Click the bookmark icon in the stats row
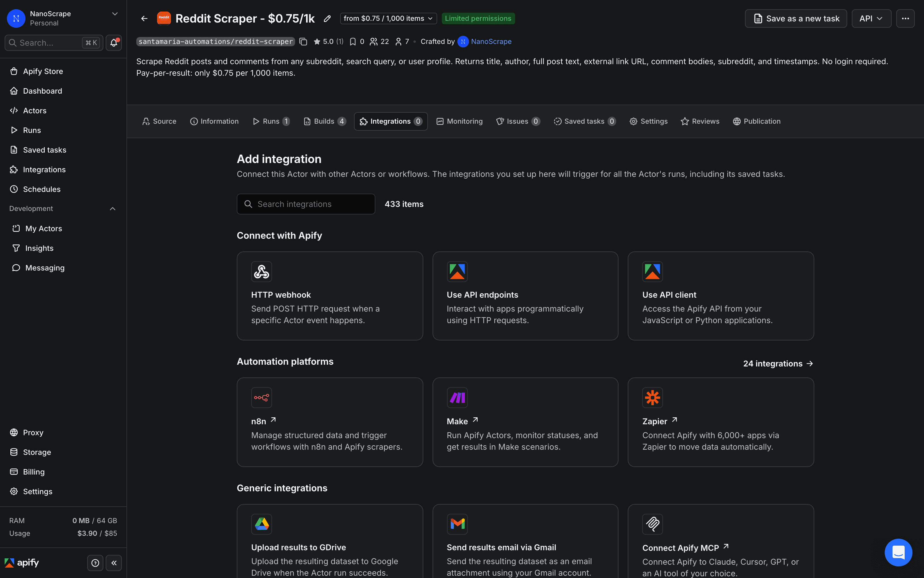The image size is (924, 578). coord(353,42)
